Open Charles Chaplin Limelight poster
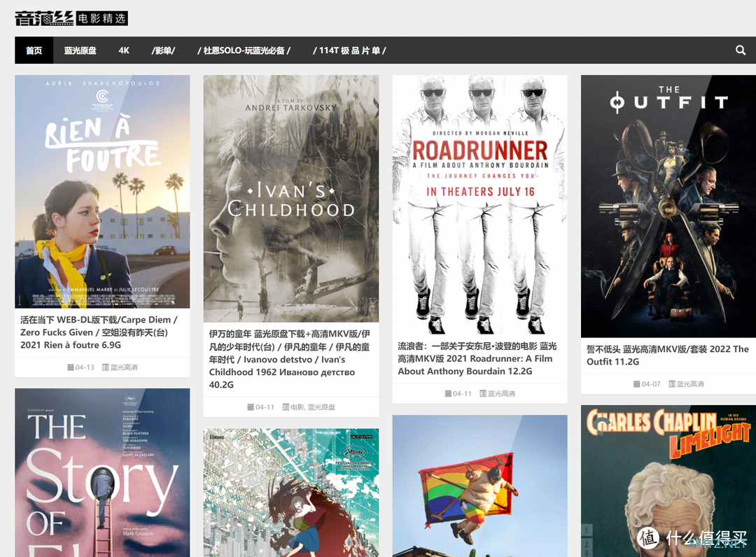The image size is (756, 557). [668, 481]
